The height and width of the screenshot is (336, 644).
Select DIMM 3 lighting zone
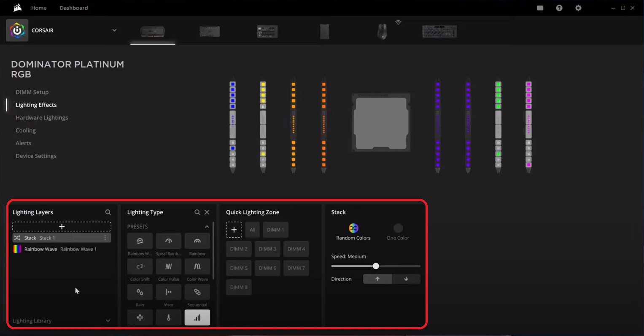coord(267,249)
